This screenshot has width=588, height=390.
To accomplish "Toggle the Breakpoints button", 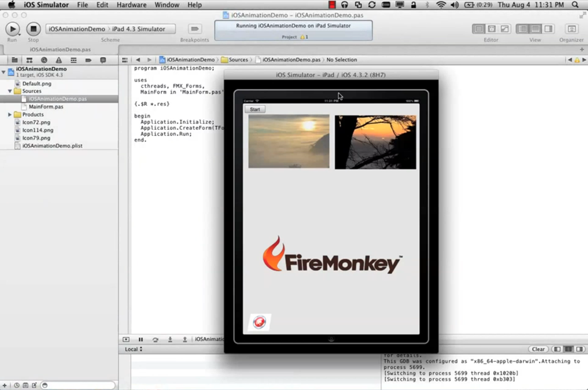I will (x=195, y=29).
